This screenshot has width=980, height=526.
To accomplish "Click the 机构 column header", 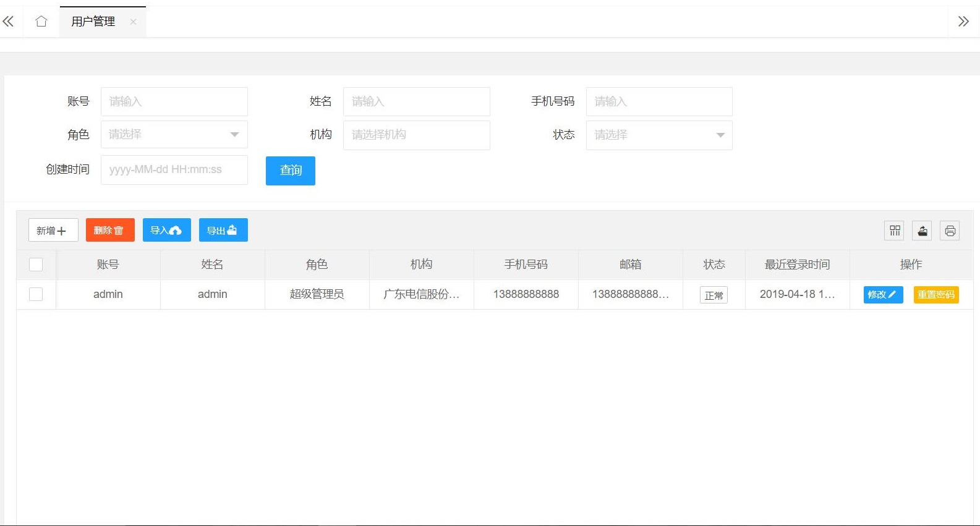I will coord(422,265).
